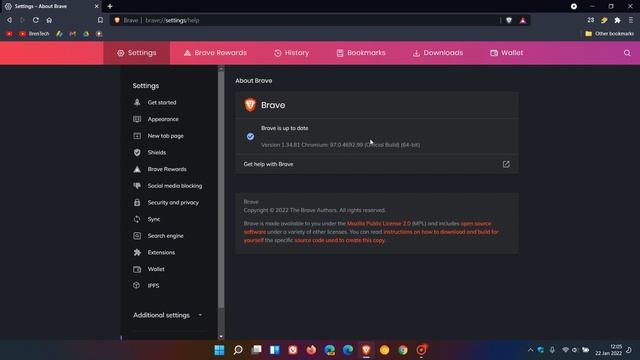
Task: Open Extensions in the sidebar
Action: pos(161,252)
